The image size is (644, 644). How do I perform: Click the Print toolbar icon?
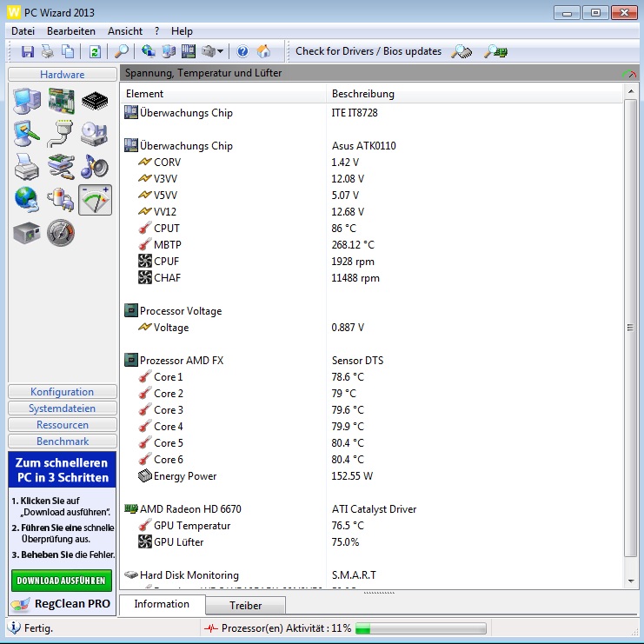48,52
